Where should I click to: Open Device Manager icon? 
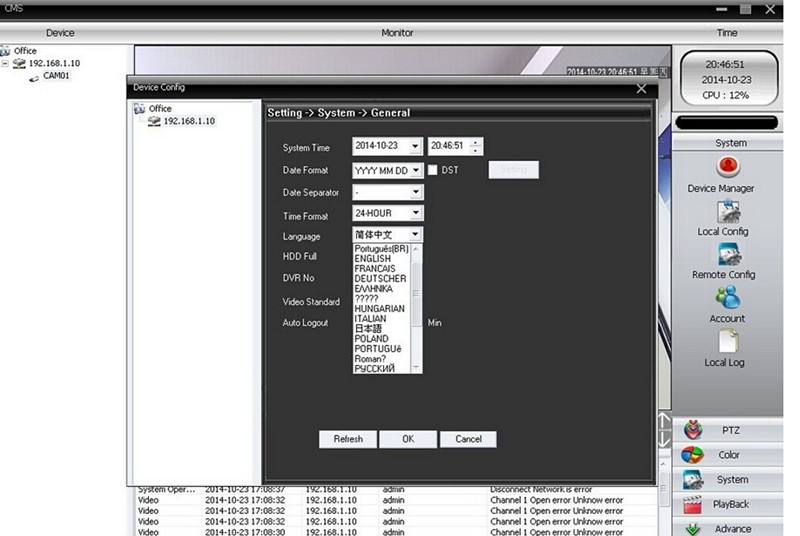tap(727, 167)
